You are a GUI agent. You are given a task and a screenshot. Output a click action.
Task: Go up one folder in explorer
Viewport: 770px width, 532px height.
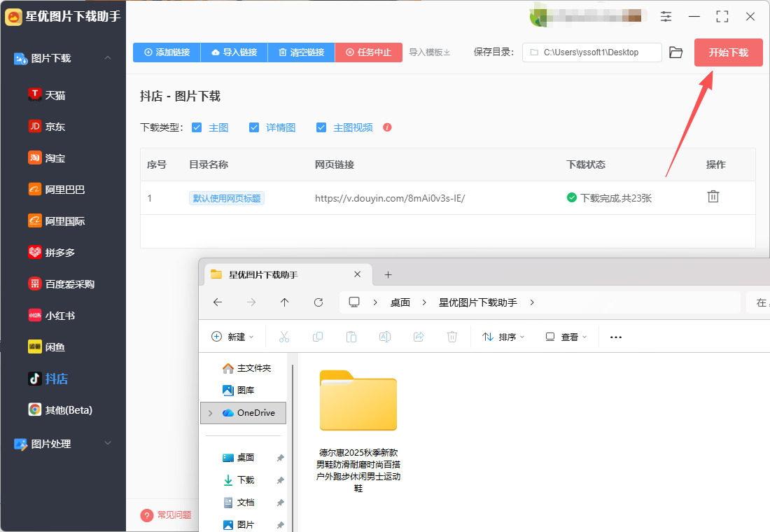click(x=284, y=302)
